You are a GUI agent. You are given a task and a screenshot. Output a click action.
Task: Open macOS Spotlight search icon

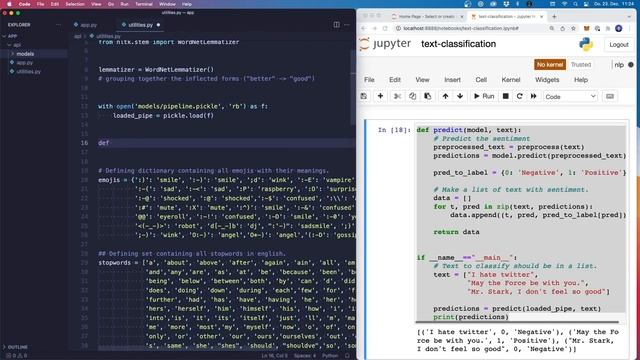point(575,4)
